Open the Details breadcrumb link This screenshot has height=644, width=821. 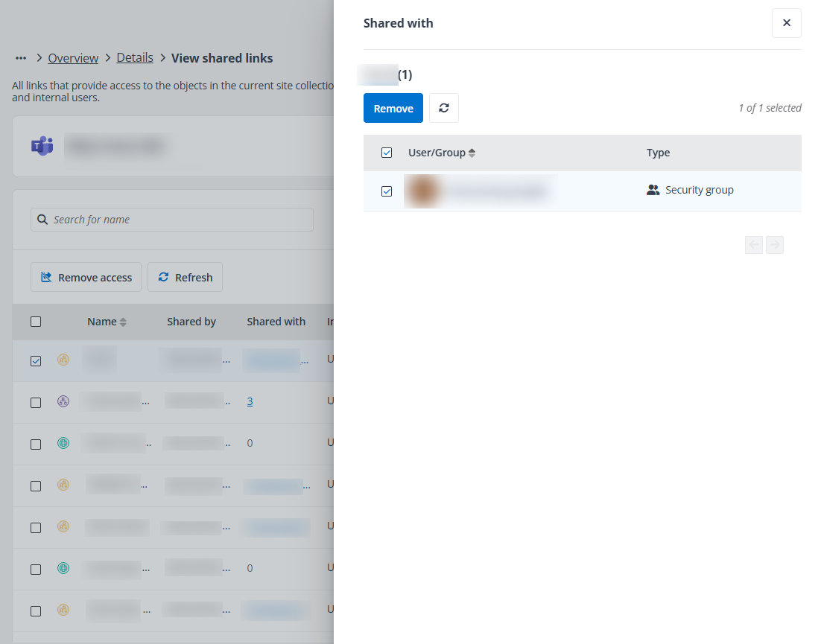[x=135, y=58]
